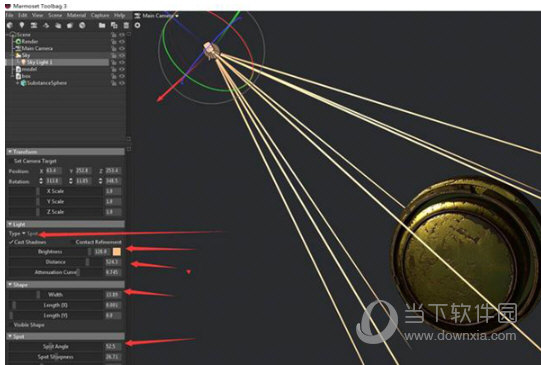Screen dimensions: 541x365
Task: Click the lock icon on Main Camera row
Action: pyautogui.click(x=113, y=48)
